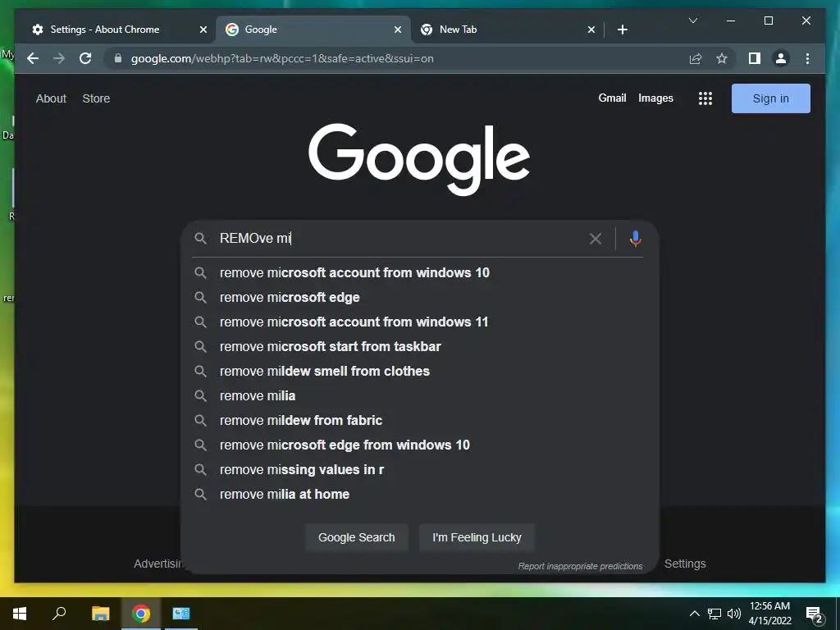Open the Google apps grid
The image size is (840, 630).
(x=705, y=98)
